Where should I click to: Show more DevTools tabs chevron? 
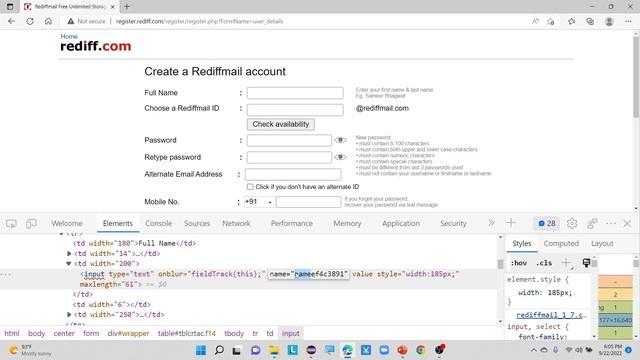(491, 223)
